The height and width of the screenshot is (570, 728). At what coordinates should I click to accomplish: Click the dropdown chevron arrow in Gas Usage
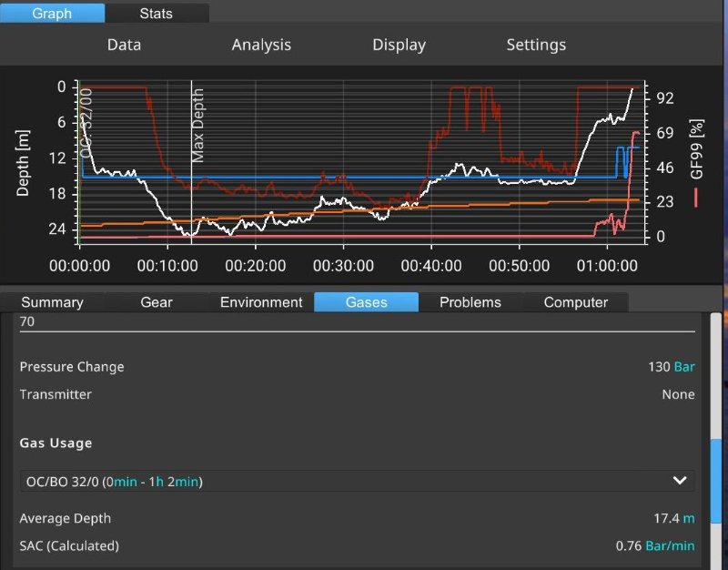coord(680,481)
